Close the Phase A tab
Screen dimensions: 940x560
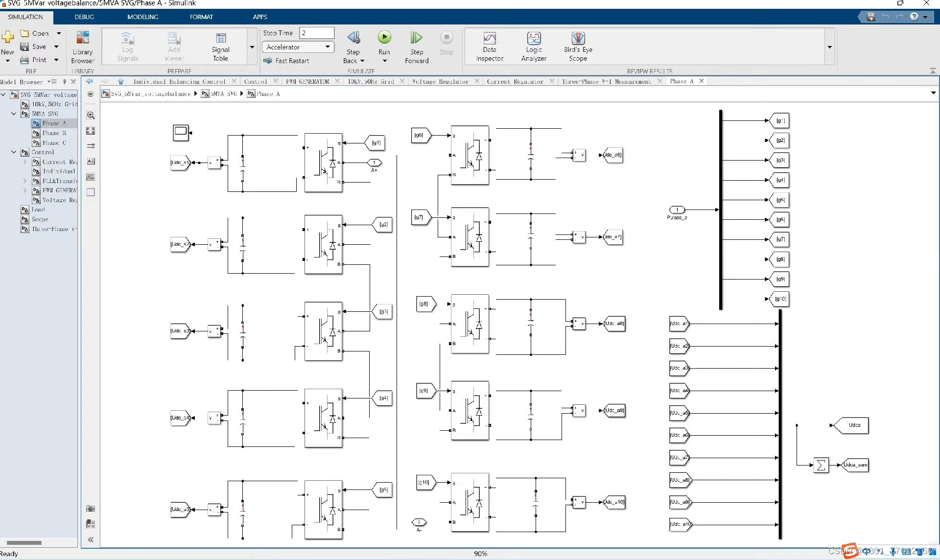(701, 81)
